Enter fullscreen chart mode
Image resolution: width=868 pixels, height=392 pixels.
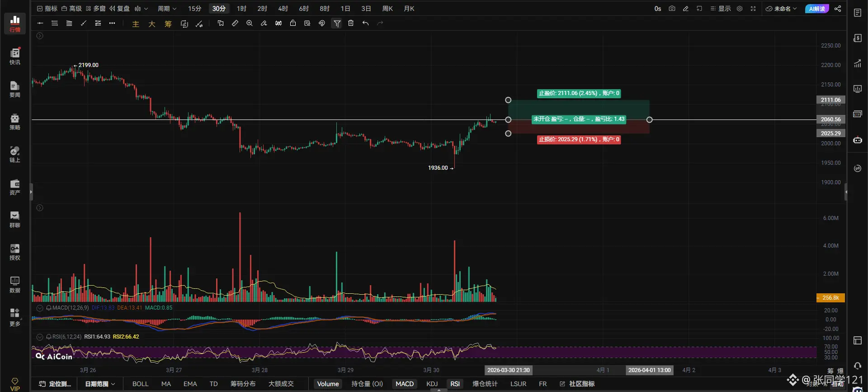753,9
